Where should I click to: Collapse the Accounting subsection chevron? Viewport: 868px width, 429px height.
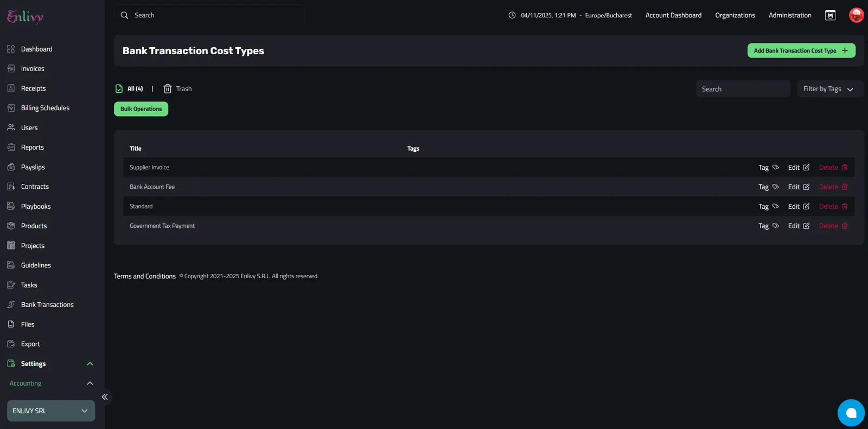(x=90, y=383)
